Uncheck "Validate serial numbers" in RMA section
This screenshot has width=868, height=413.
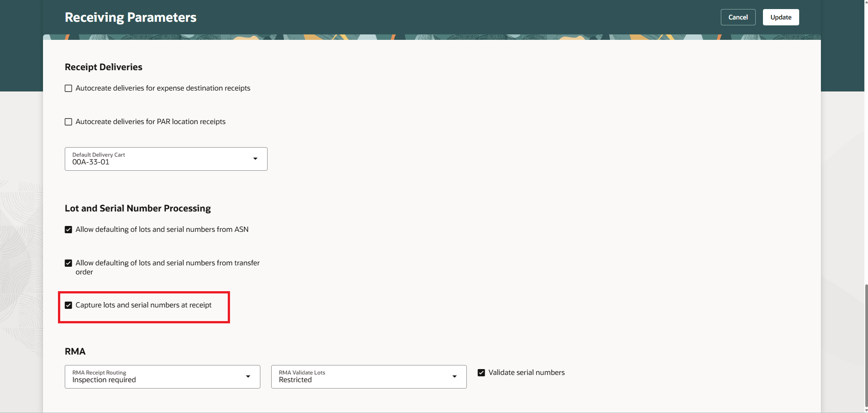[481, 372]
